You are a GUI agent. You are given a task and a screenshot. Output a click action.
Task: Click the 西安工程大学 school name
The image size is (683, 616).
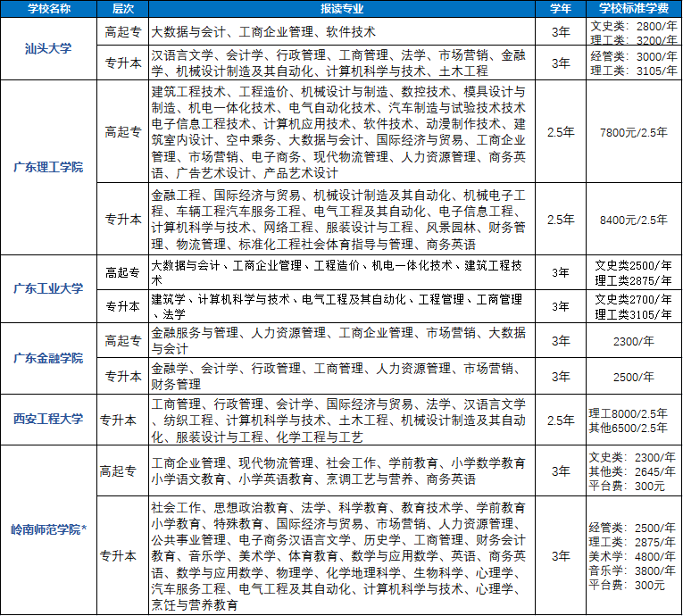pos(48,420)
